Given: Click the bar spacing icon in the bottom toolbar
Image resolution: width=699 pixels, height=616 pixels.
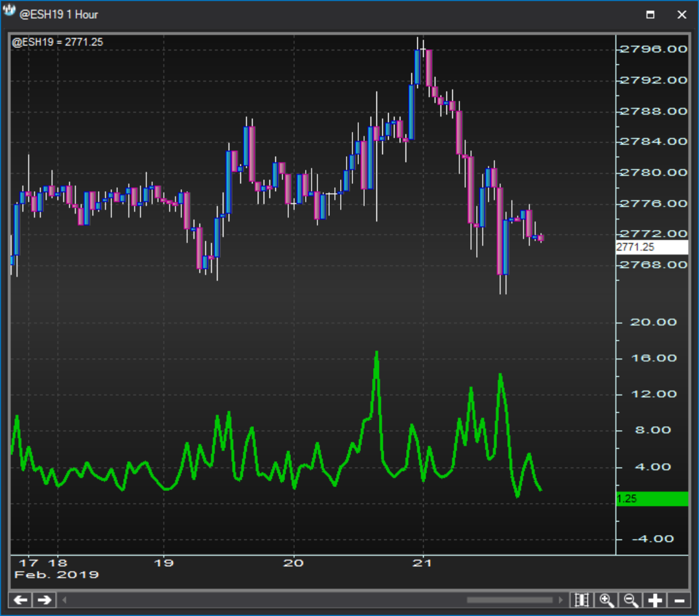Looking at the screenshot, I should coord(582,600).
